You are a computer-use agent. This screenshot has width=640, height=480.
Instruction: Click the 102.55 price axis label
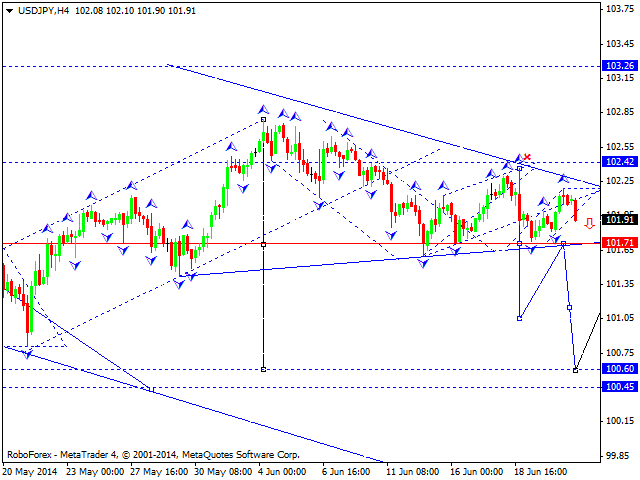620,147
